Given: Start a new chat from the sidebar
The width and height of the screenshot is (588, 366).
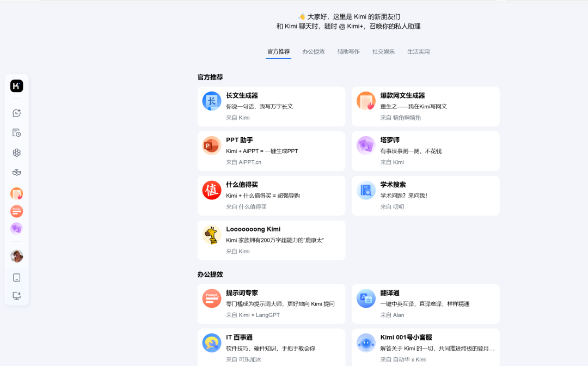Looking at the screenshot, I should point(16,112).
